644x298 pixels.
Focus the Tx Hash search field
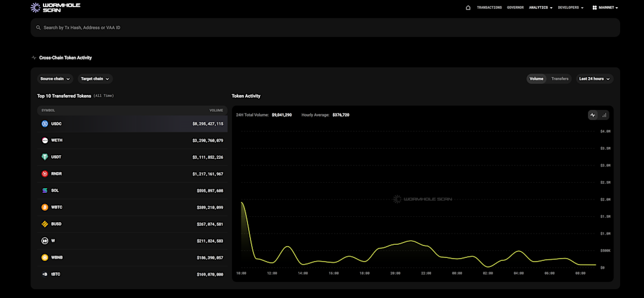pos(326,27)
